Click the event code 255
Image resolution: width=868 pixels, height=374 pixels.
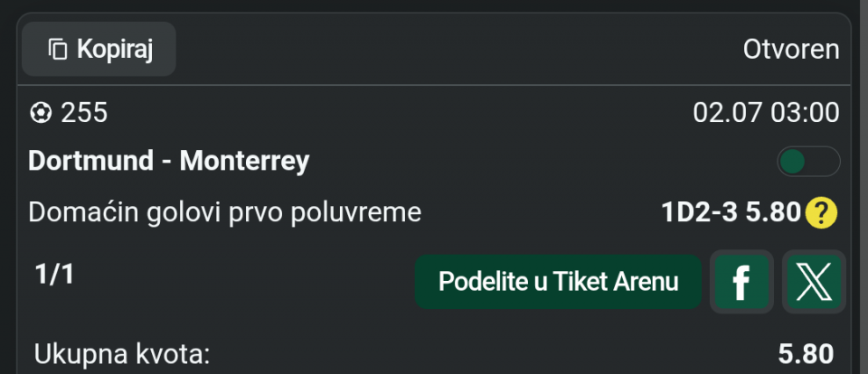[x=84, y=114]
